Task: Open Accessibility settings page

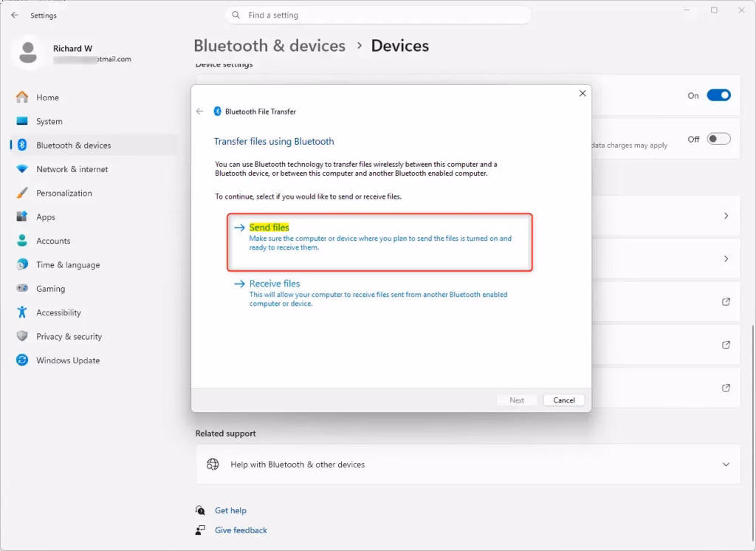Action: [94, 312]
